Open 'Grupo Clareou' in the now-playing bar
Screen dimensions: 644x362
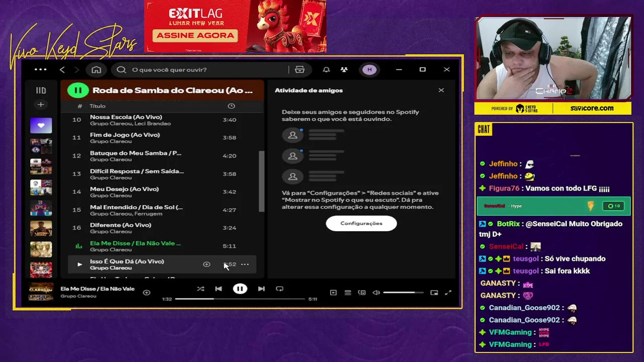(78, 296)
